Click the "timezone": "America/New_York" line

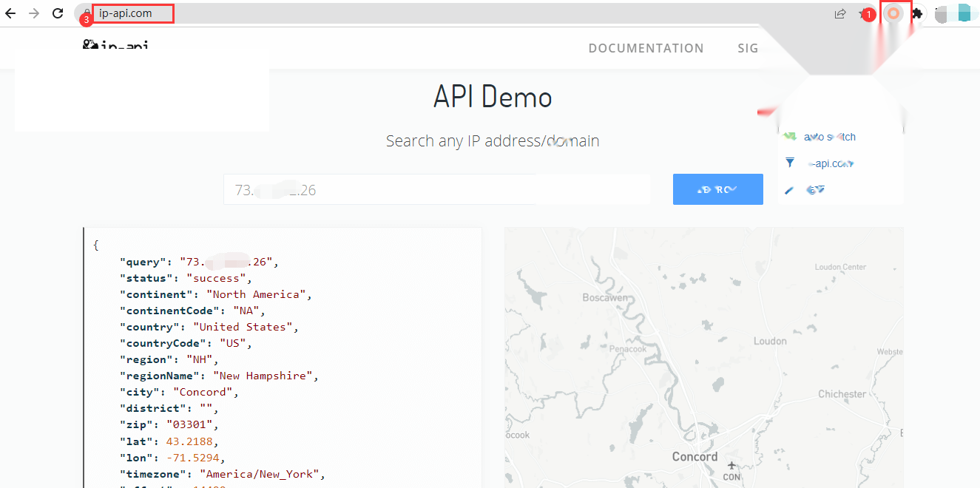tap(223, 473)
